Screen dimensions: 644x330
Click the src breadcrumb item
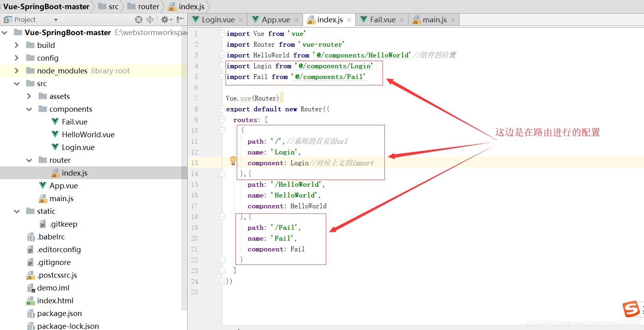point(109,6)
